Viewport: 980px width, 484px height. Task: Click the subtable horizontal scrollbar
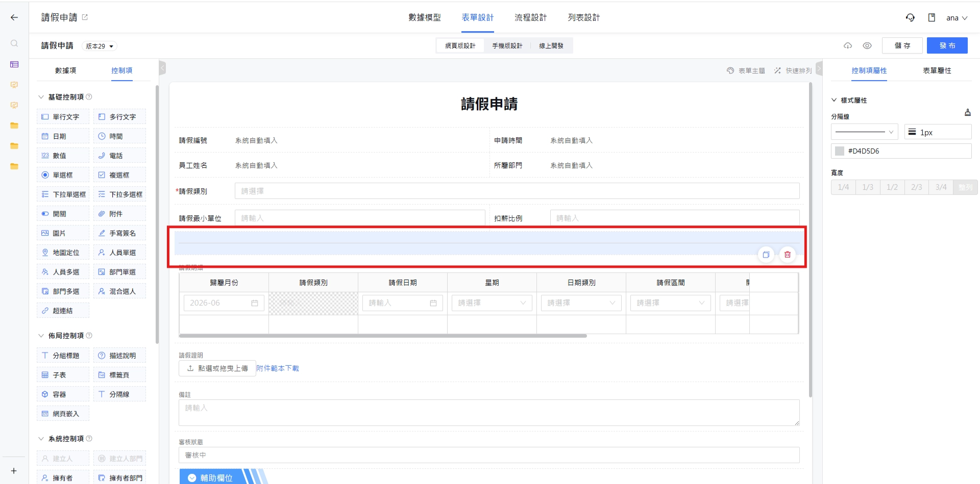click(383, 336)
